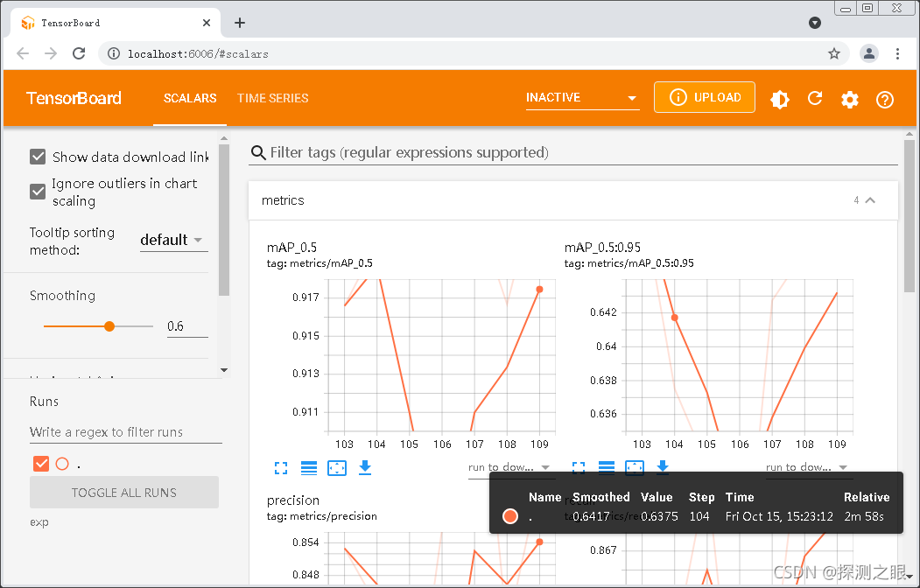Download mAP_0.5 chart data
This screenshot has width=920, height=588.
365,468
